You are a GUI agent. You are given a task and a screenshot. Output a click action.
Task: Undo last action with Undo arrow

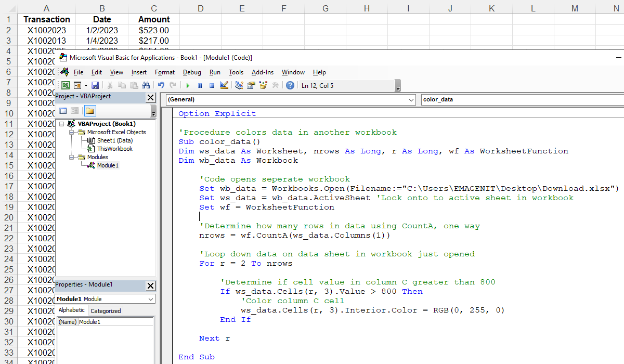(x=161, y=85)
